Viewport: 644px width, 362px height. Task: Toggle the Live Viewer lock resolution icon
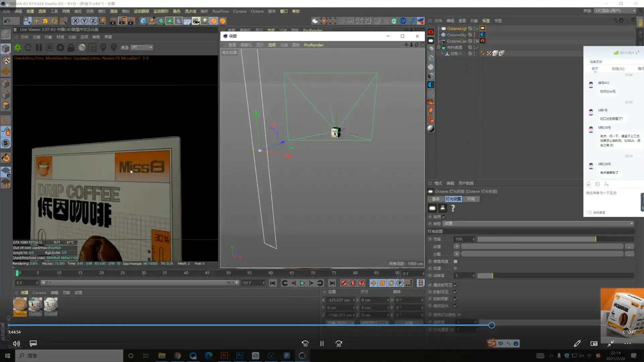(71, 48)
